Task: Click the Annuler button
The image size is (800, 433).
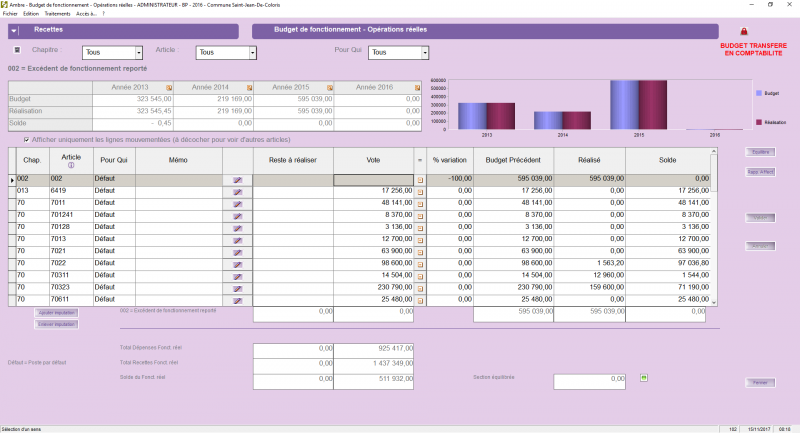Action: click(x=760, y=246)
